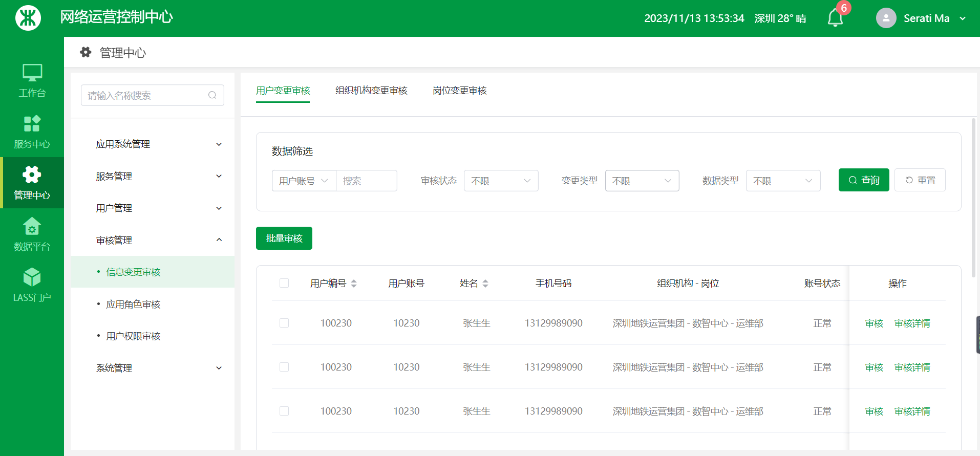The height and width of the screenshot is (456, 980).
Task: Click the 组织机构 - 岗位 column header
Action: [x=688, y=284]
